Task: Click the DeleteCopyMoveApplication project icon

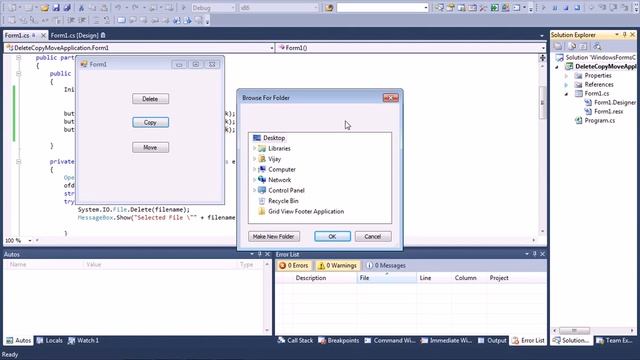Action: [x=569, y=67]
